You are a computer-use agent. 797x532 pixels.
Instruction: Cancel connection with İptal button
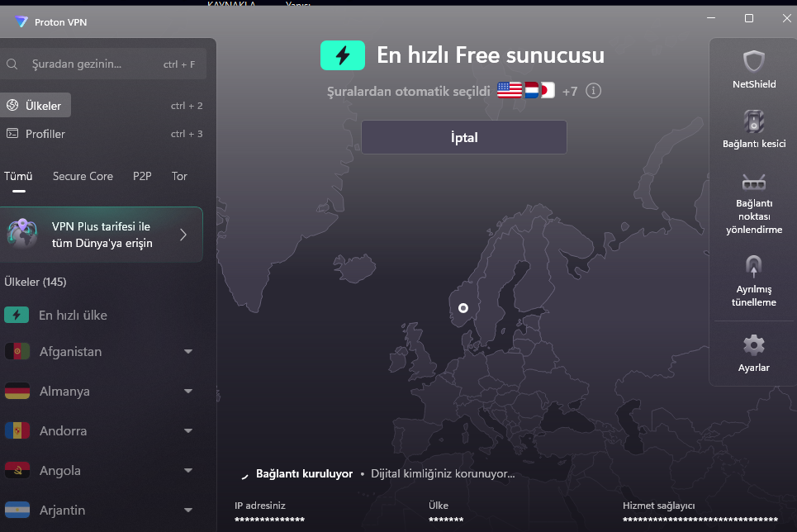(x=463, y=137)
